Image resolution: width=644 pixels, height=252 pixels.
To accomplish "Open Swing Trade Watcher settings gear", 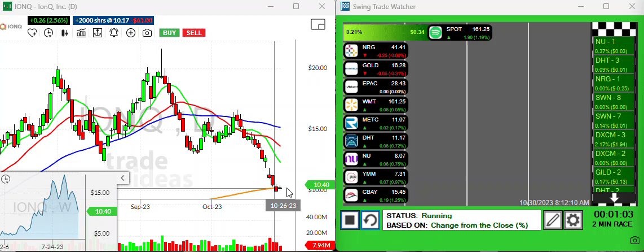I will (573, 220).
